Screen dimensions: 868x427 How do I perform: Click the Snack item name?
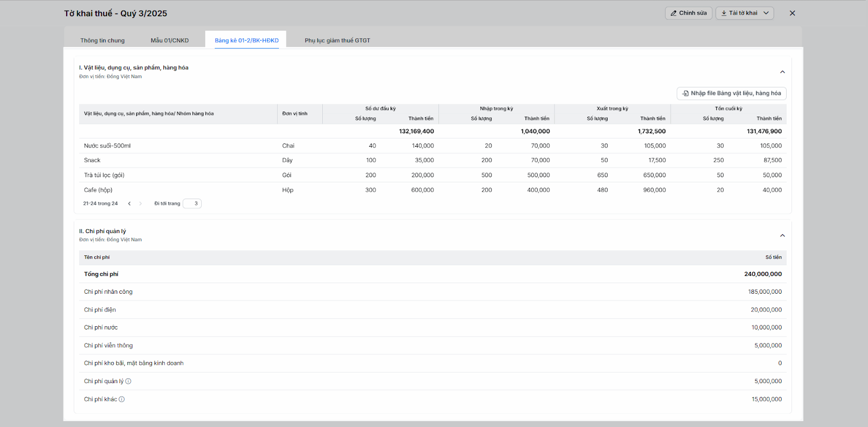[x=92, y=160]
